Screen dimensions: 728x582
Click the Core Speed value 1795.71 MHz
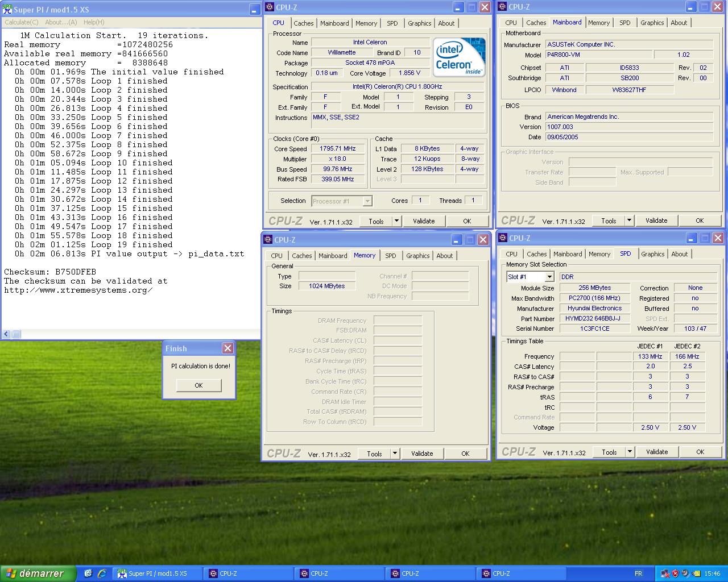tap(337, 148)
